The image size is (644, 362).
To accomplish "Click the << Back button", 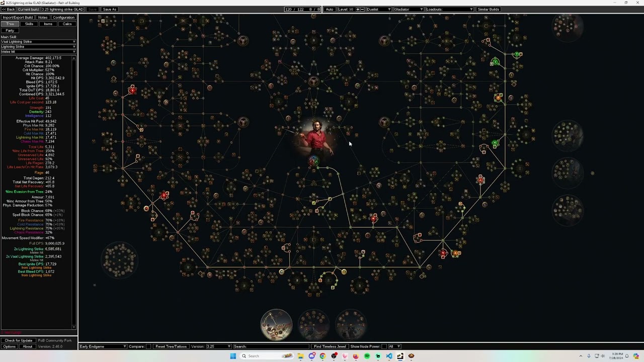I will [x=9, y=10].
